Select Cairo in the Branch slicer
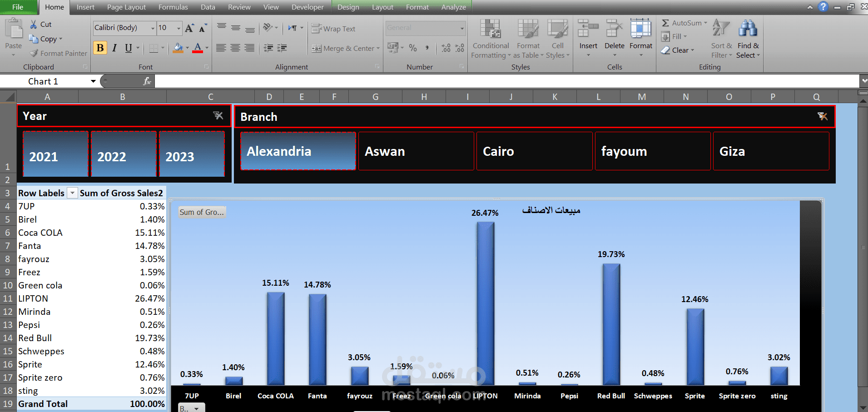Screen dimensions: 868x412 coord(535,151)
